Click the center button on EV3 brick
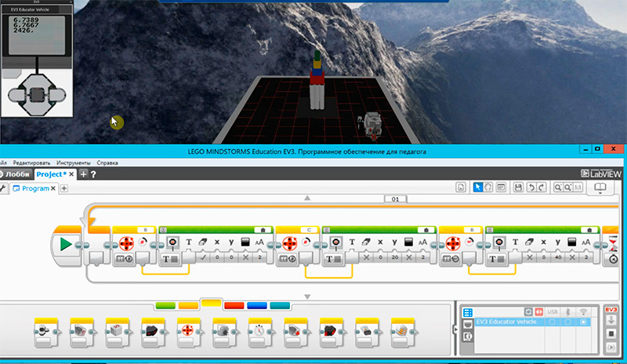The height and width of the screenshot is (364, 627). 36,94
